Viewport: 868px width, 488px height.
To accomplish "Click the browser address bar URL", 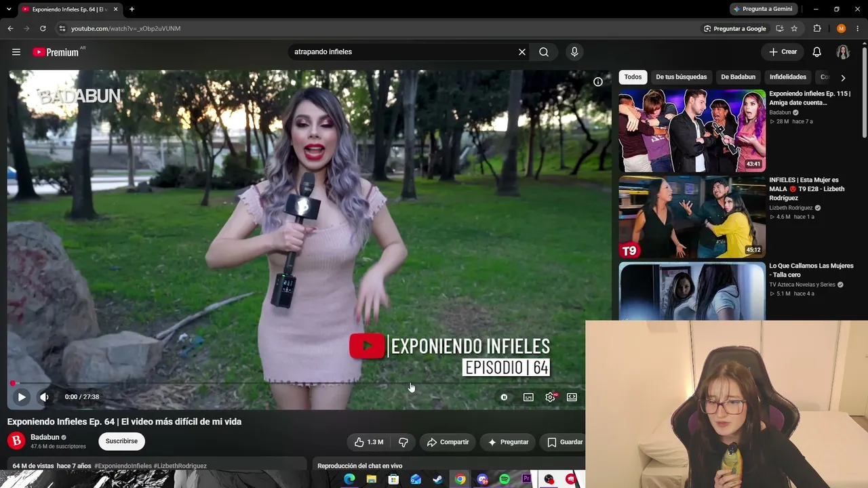I will click(x=125, y=28).
